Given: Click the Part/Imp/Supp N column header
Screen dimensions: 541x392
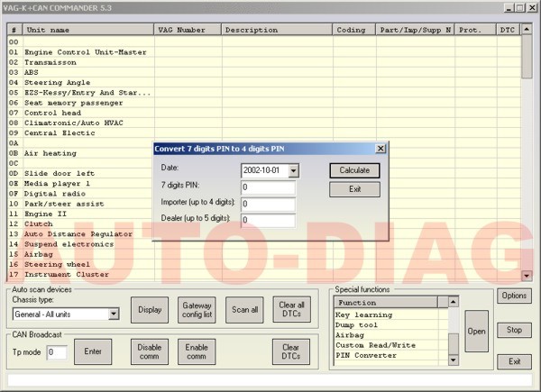Looking at the screenshot, I should point(415,30).
